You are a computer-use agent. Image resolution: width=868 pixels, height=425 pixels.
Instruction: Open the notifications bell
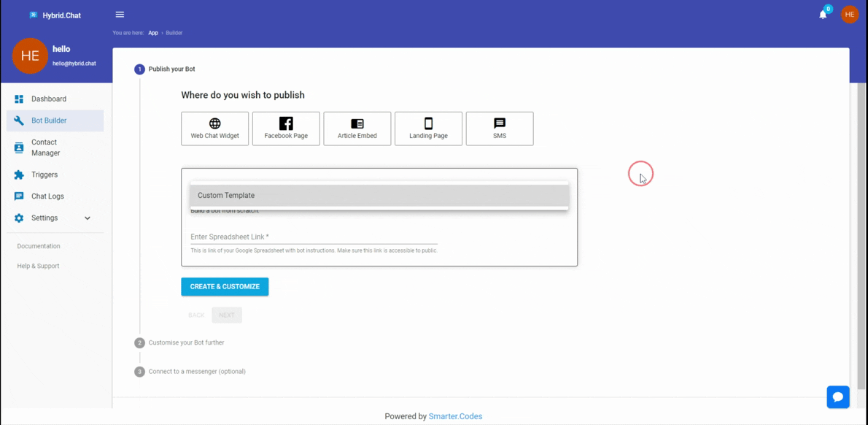823,15
